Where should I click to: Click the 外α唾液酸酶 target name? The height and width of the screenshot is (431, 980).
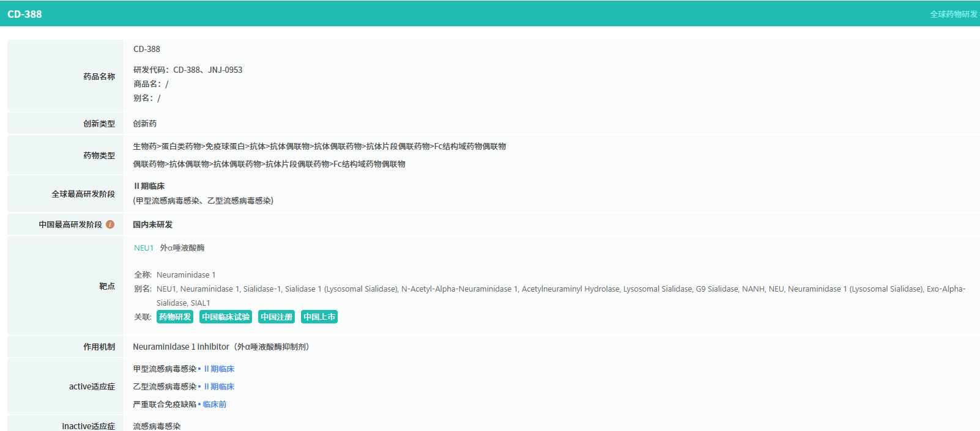point(182,248)
